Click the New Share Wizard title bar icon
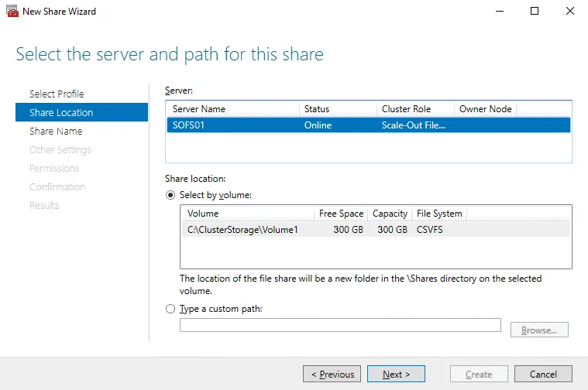 [11, 12]
